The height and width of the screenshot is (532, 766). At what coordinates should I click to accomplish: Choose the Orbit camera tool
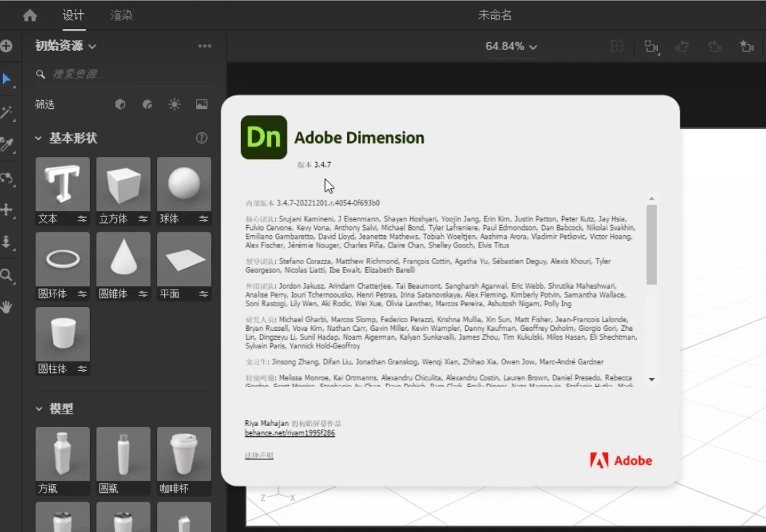click(x=7, y=177)
